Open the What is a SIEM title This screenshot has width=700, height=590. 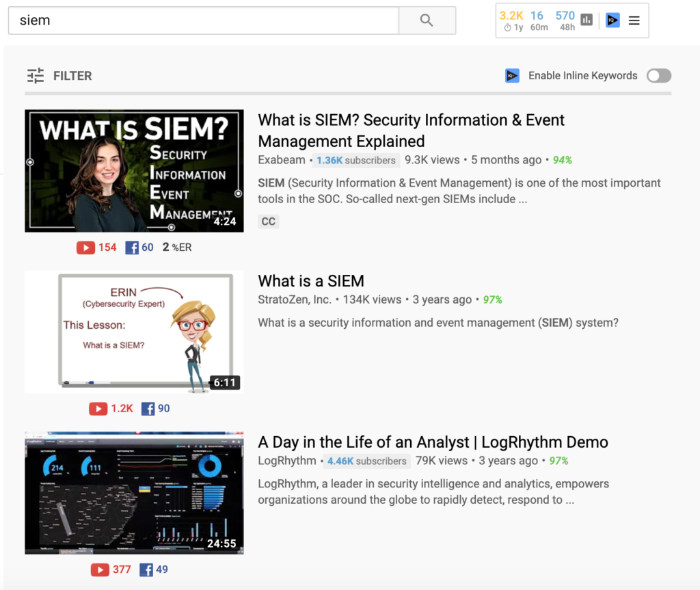coord(311,281)
